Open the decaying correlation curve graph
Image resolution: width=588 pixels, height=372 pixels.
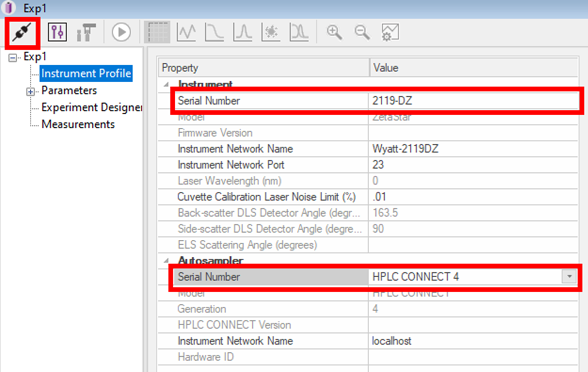(x=214, y=32)
